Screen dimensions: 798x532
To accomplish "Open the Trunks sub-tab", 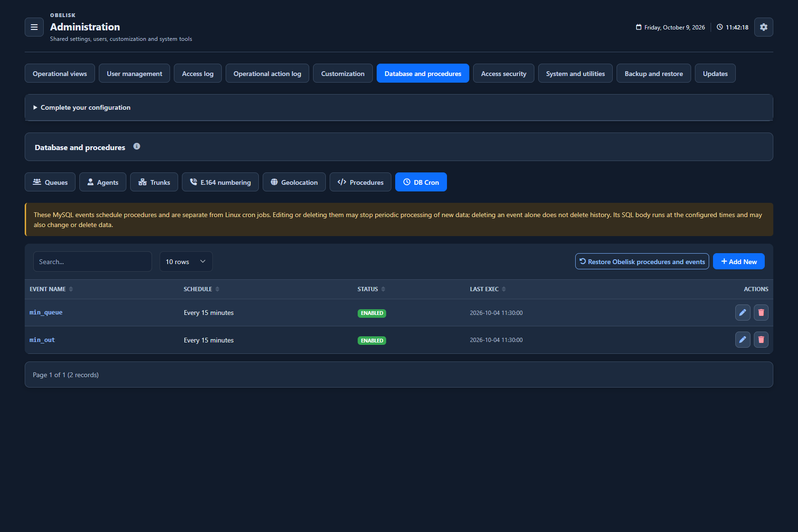I will 154,182.
